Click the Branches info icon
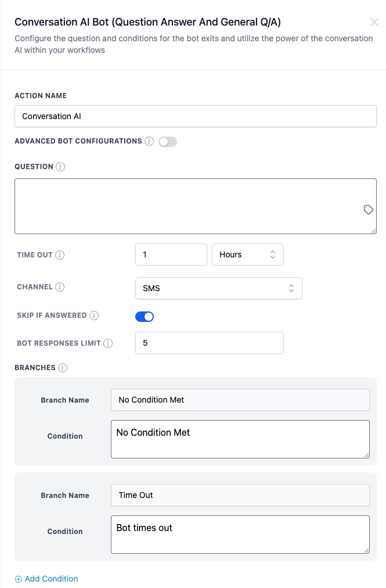 (x=63, y=368)
